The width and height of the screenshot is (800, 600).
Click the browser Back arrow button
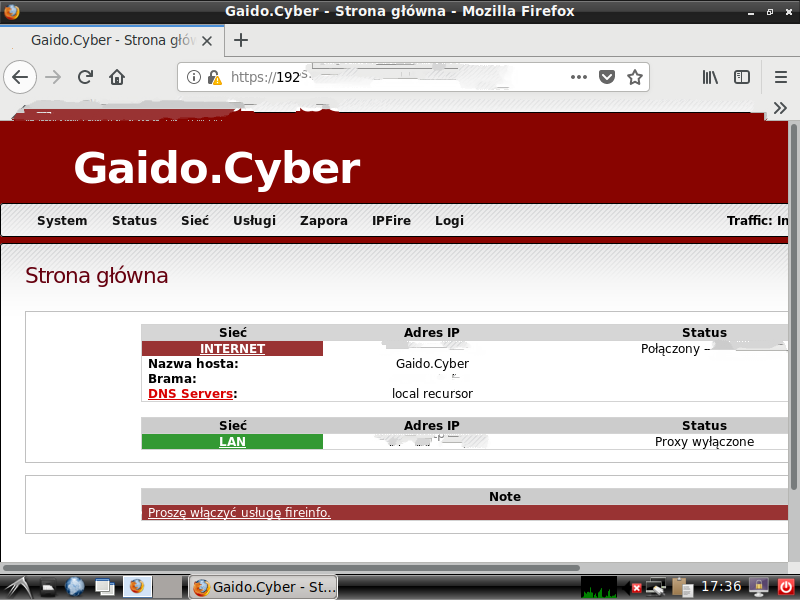tap(21, 77)
